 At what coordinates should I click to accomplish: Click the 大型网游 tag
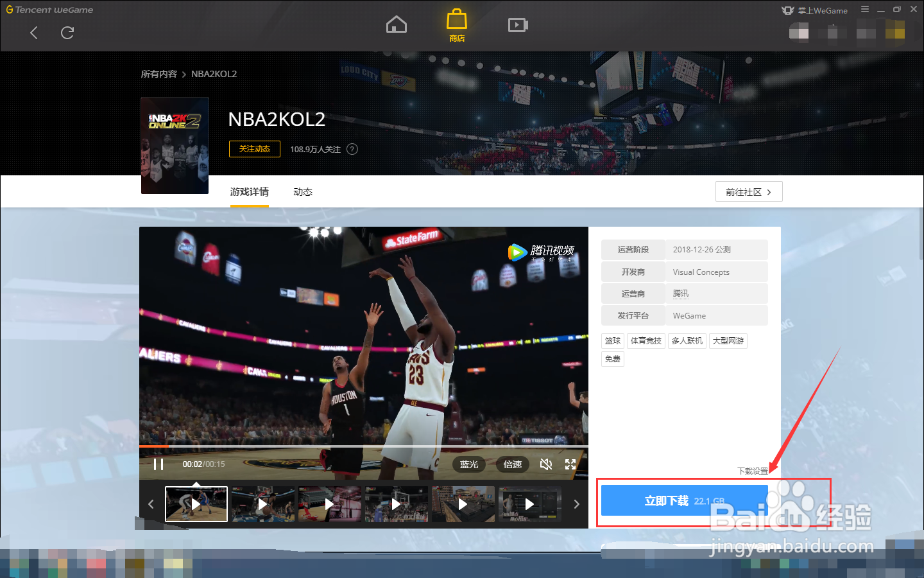pyautogui.click(x=728, y=341)
